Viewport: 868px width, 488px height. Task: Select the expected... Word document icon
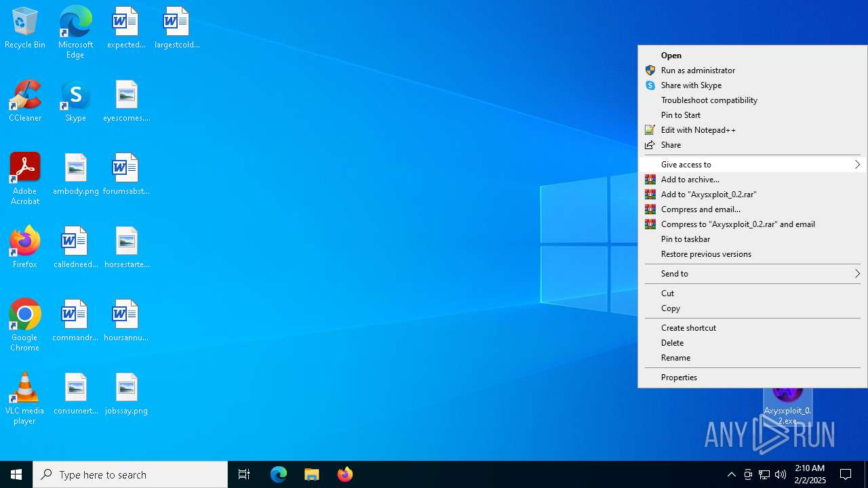tap(126, 28)
